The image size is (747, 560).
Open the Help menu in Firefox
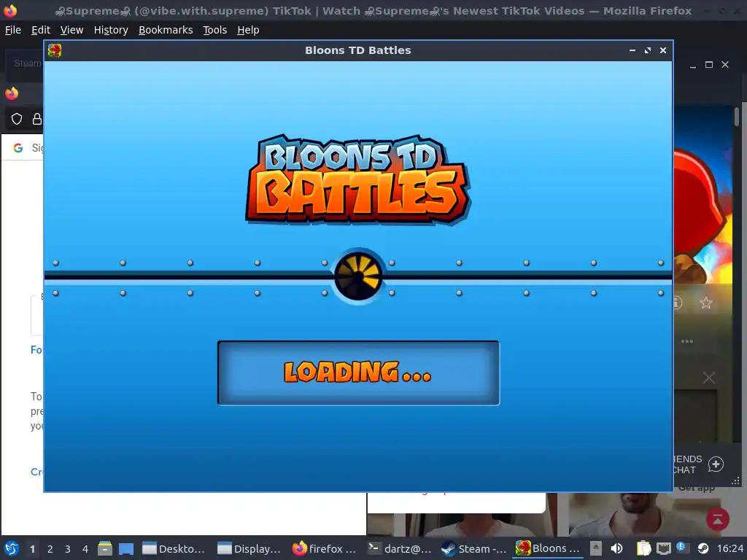pyautogui.click(x=248, y=30)
